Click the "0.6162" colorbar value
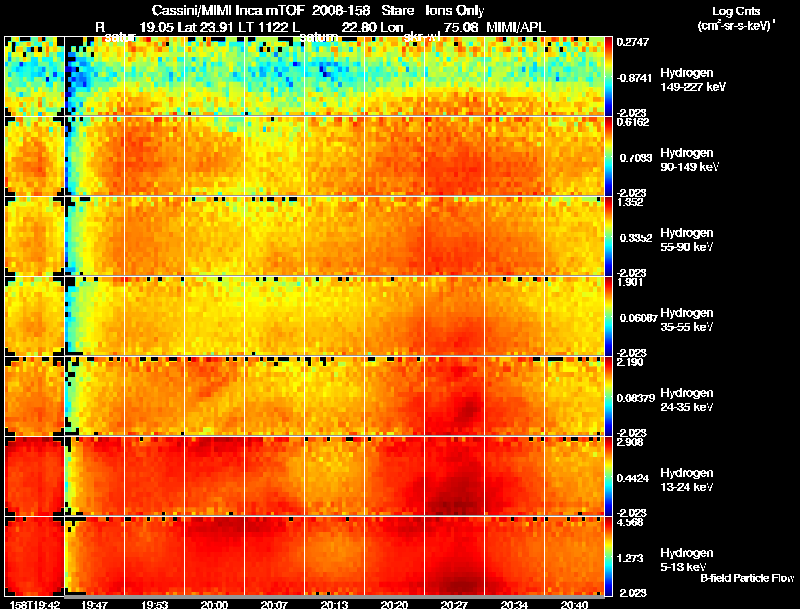The height and width of the screenshot is (609, 800). tap(633, 122)
